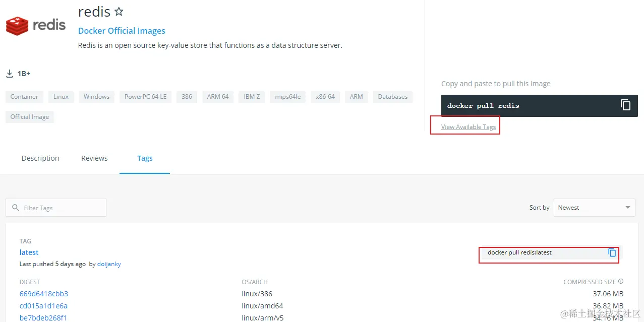This screenshot has width=644, height=322.
Task: Click the Redis logo image
Action: tap(36, 25)
